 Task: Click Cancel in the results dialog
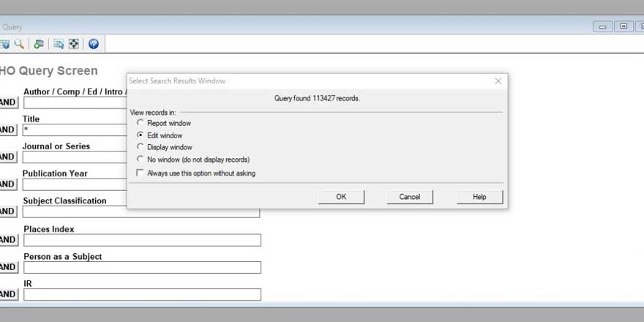pos(410,197)
